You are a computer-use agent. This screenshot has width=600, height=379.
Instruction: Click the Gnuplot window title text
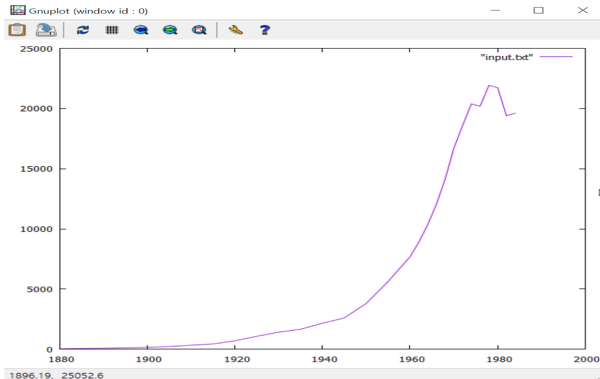pos(88,11)
